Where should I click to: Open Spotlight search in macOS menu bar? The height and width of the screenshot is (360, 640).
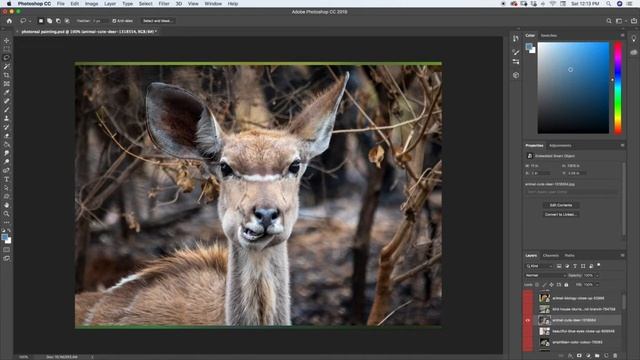[609, 4]
